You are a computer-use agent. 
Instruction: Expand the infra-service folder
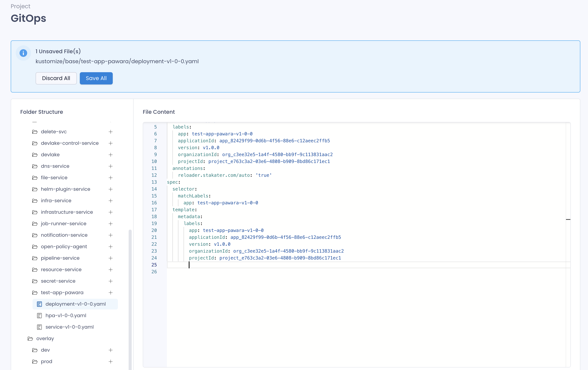(52, 201)
